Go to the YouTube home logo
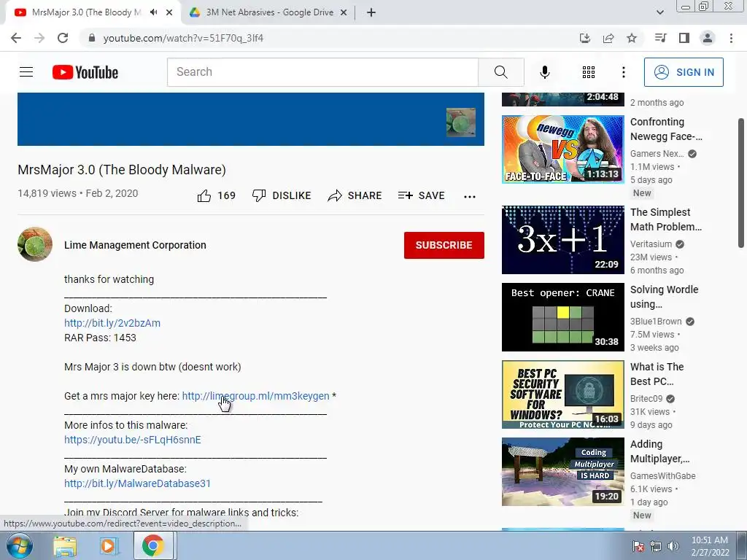 tap(85, 72)
